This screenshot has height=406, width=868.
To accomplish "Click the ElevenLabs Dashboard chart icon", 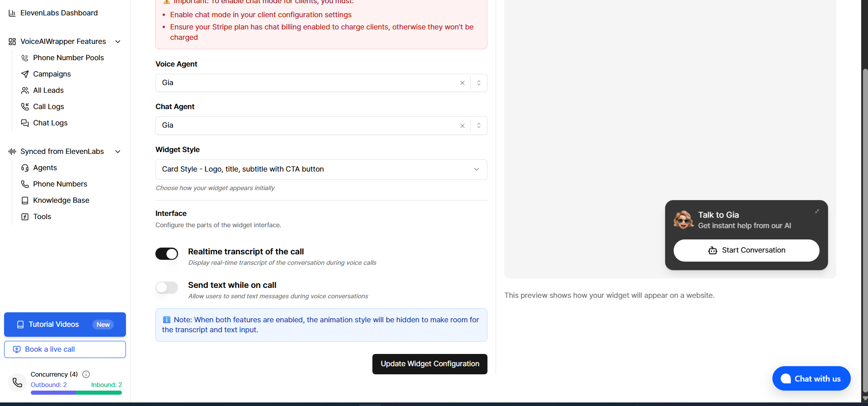I will coord(12,13).
